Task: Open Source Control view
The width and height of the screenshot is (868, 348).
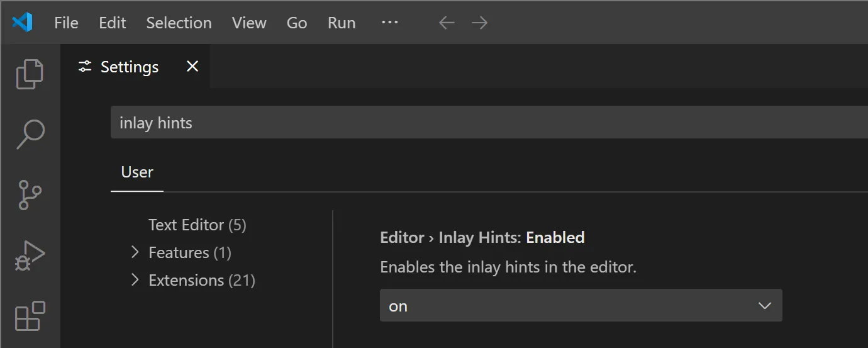Action: 30,195
